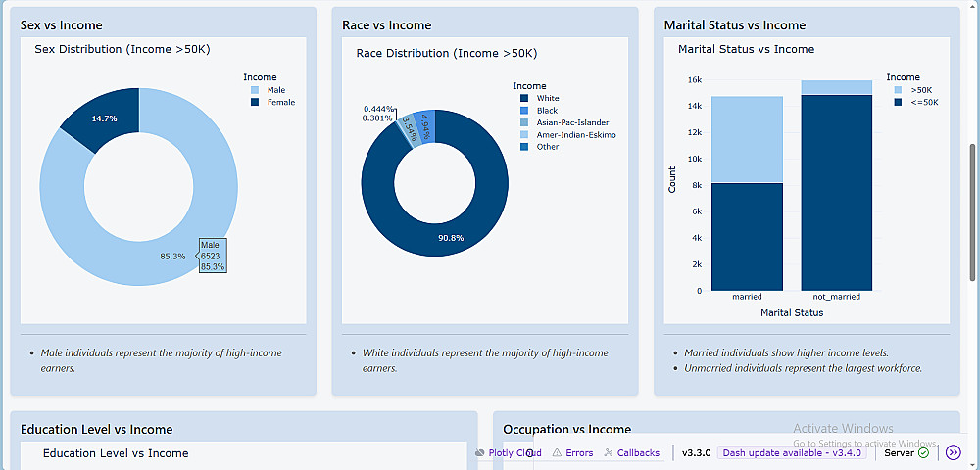Click the 'Sex vs Income' card heading

[61, 24]
